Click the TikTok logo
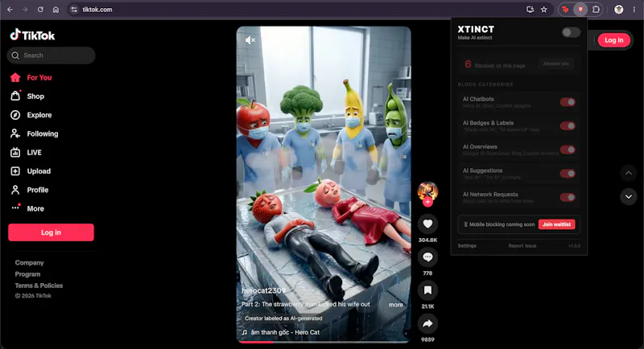 coord(32,35)
